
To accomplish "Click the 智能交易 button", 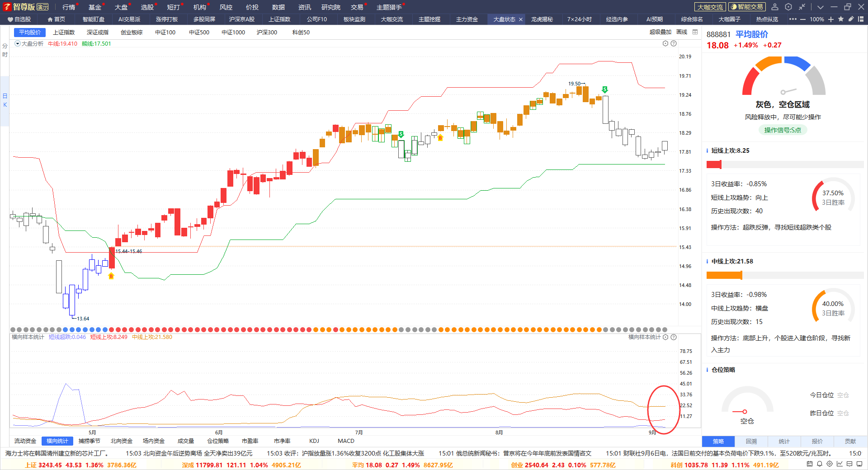I will coord(747,7).
